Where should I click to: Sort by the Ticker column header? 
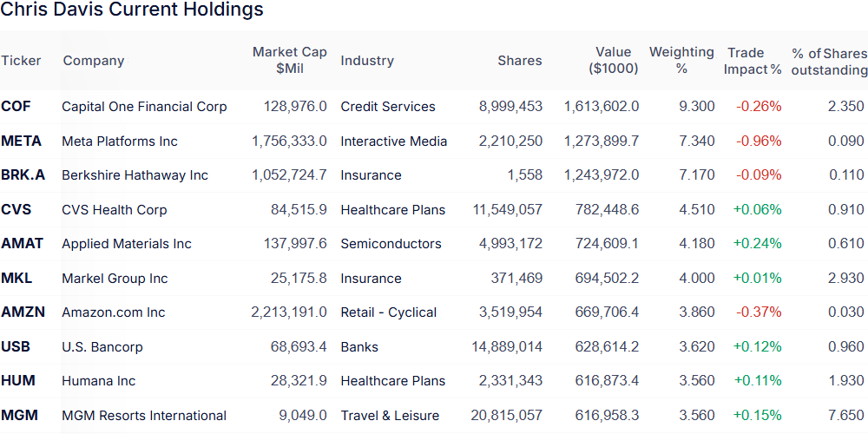[21, 61]
